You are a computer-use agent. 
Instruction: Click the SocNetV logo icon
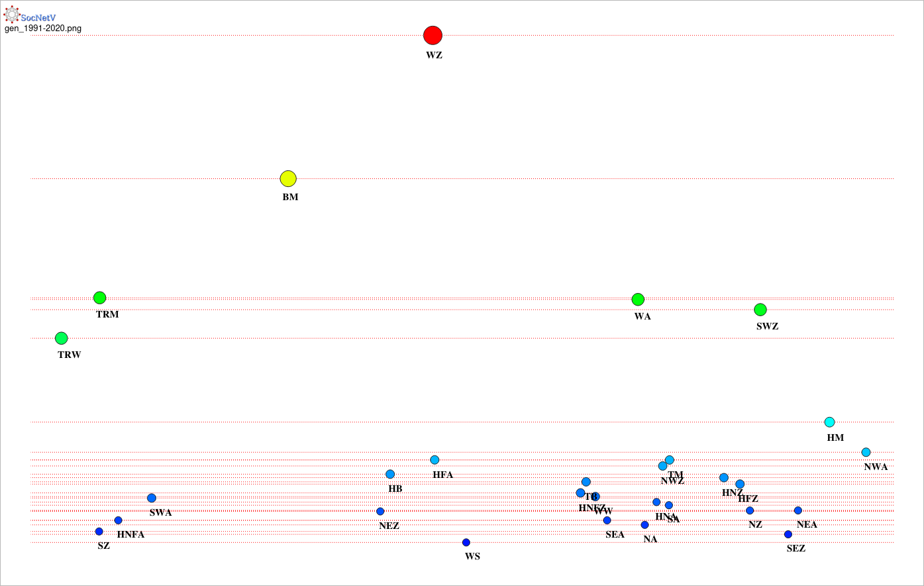11,14
